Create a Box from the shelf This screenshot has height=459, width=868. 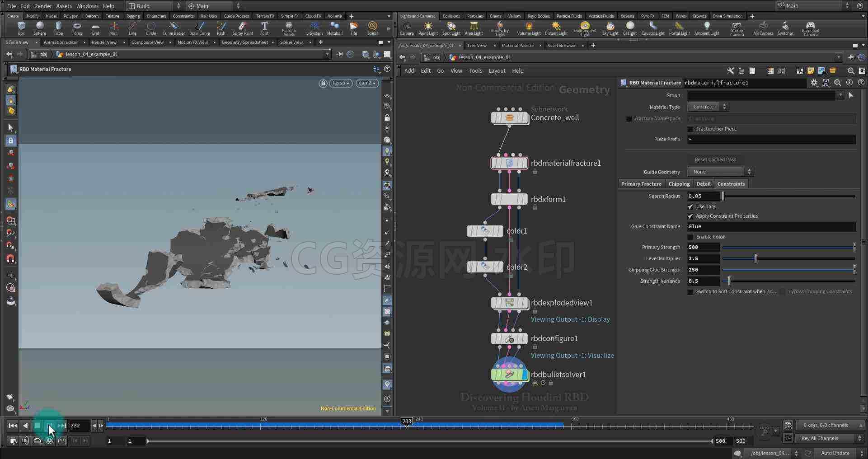pos(21,28)
